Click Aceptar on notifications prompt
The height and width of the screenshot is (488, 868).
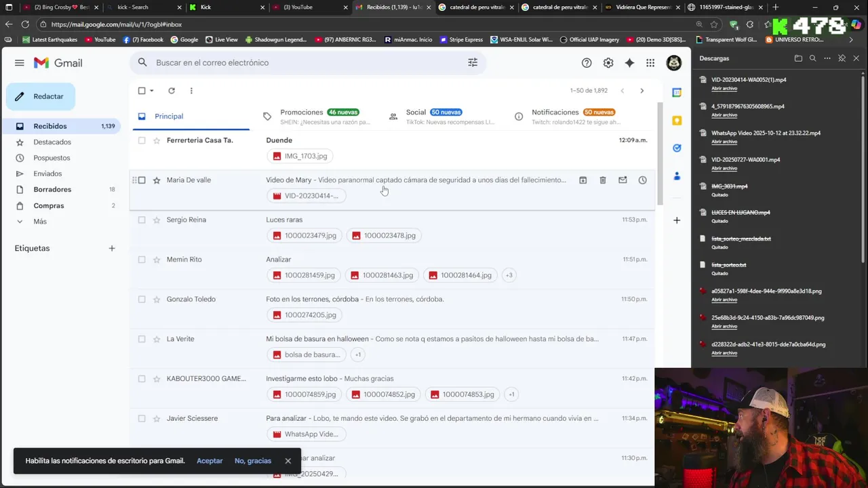210,461
